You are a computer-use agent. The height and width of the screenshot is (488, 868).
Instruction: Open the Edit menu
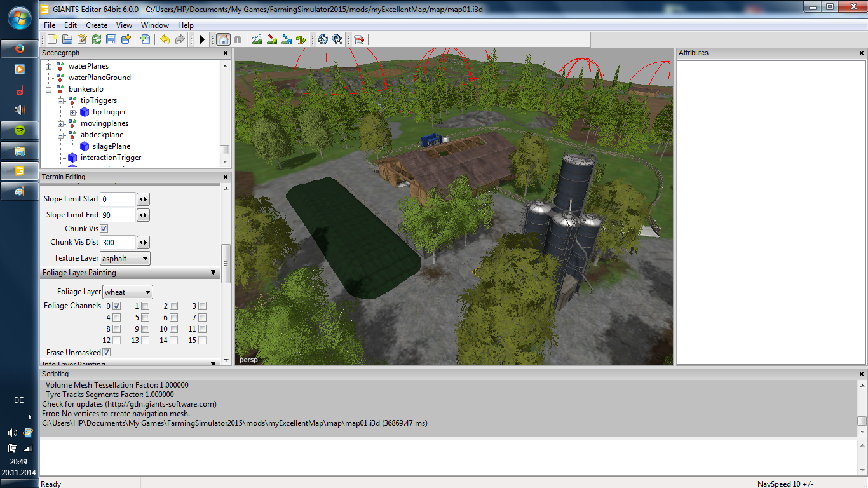pyautogui.click(x=71, y=25)
